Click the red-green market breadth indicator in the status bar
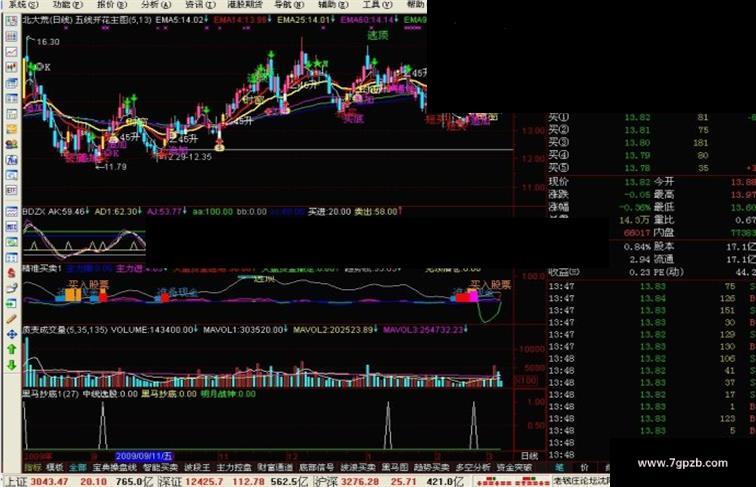The image size is (756, 487). point(511,481)
